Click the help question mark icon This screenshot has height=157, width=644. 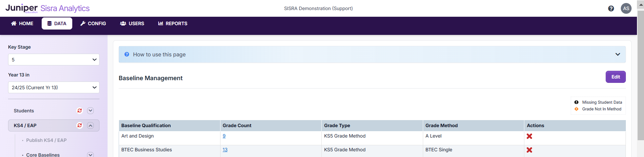(611, 9)
